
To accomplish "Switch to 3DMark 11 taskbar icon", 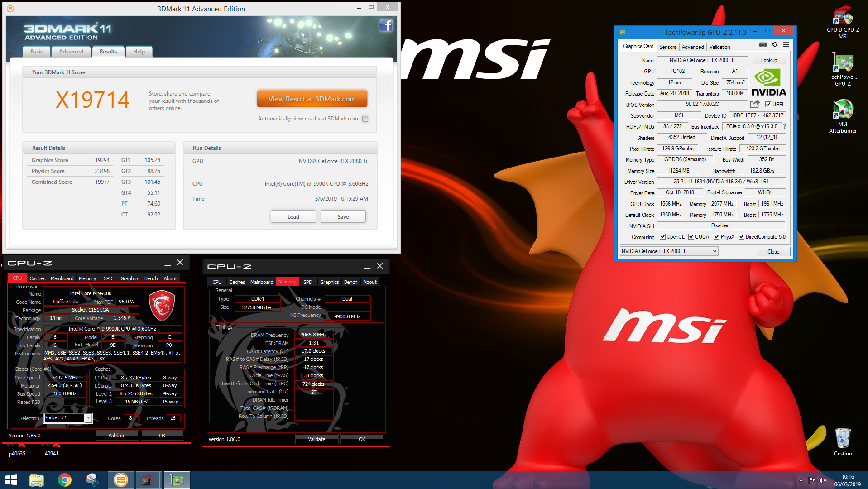I will click(121, 480).
